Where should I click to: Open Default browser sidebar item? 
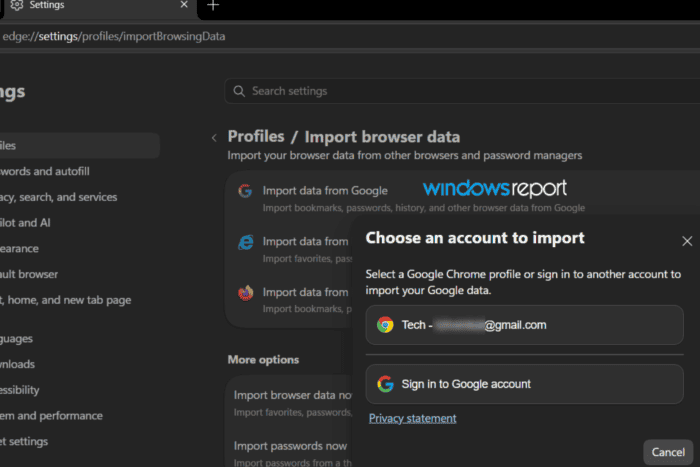point(29,274)
